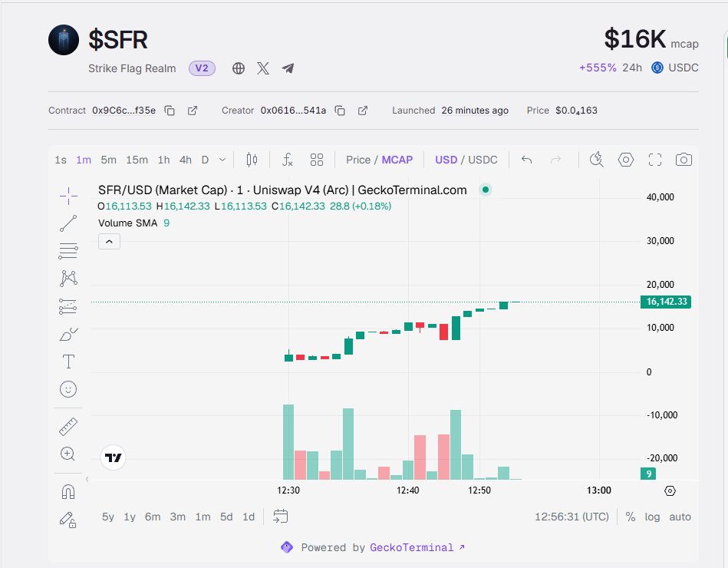Screen dimensions: 728x568
Task: Set date range to 3m
Action: point(177,517)
